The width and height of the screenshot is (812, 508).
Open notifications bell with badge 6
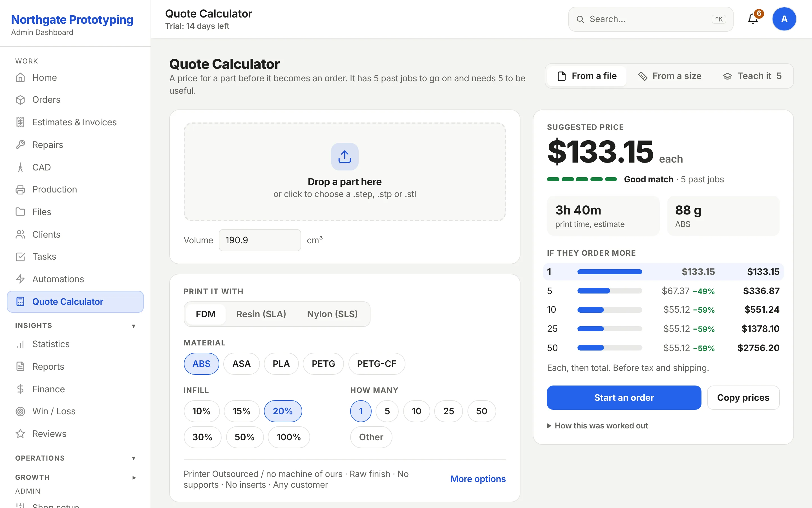753,19
